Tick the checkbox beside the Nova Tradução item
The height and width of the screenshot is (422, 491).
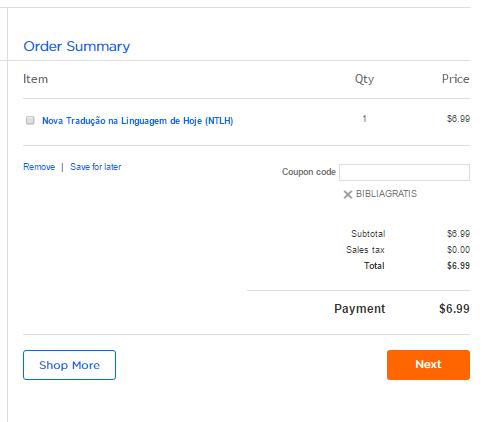30,120
